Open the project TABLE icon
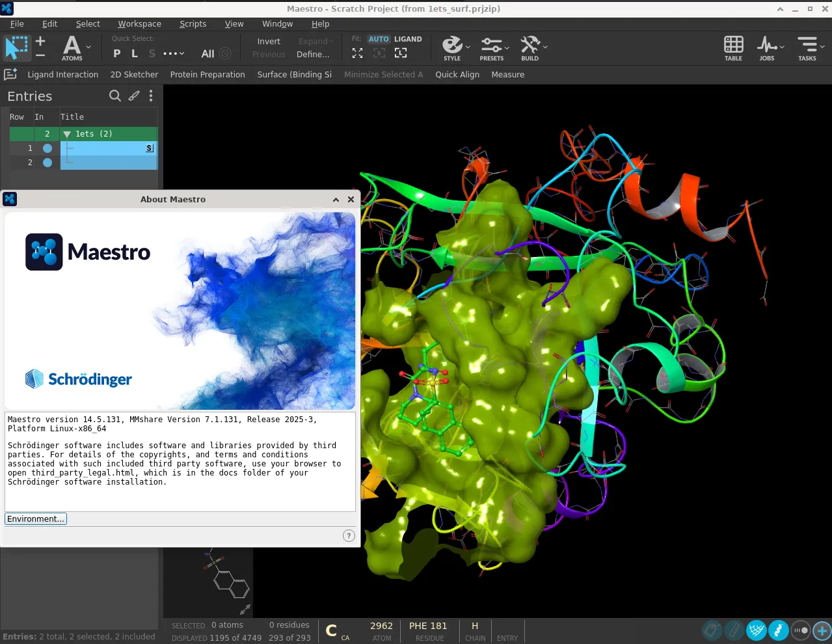 click(734, 48)
